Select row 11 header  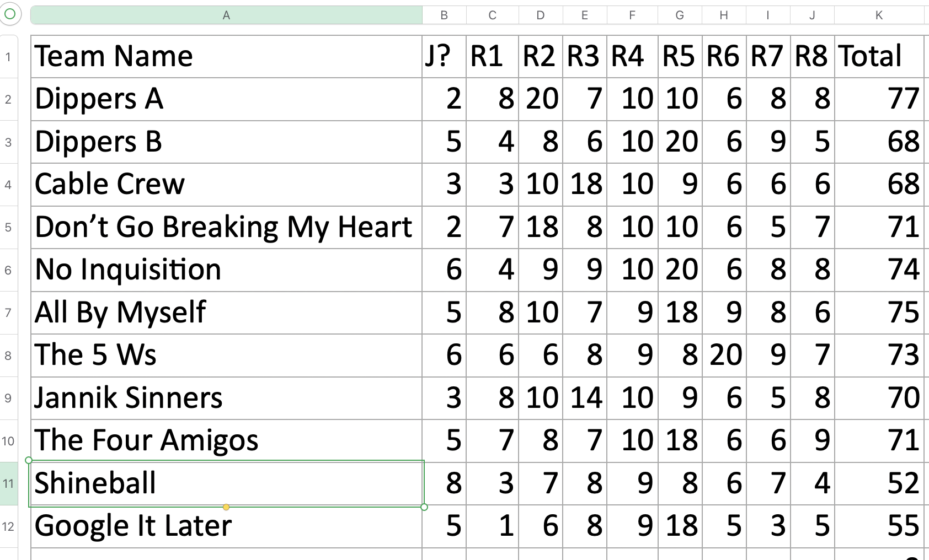pyautogui.click(x=8, y=484)
